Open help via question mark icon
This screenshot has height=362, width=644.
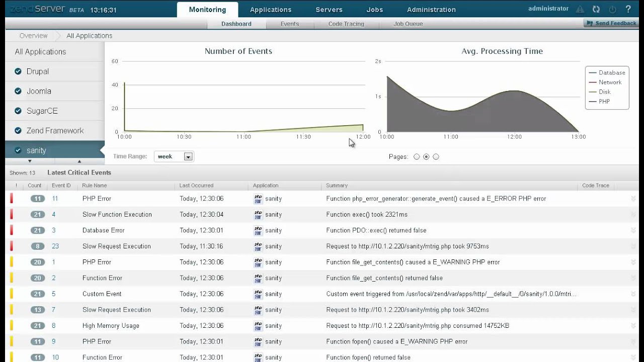[x=628, y=9]
